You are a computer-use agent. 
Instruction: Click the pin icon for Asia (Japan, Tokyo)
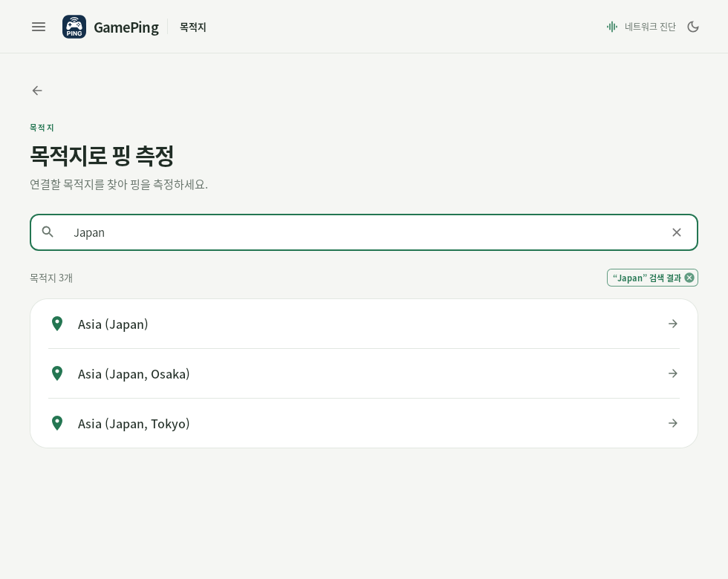[x=57, y=423]
